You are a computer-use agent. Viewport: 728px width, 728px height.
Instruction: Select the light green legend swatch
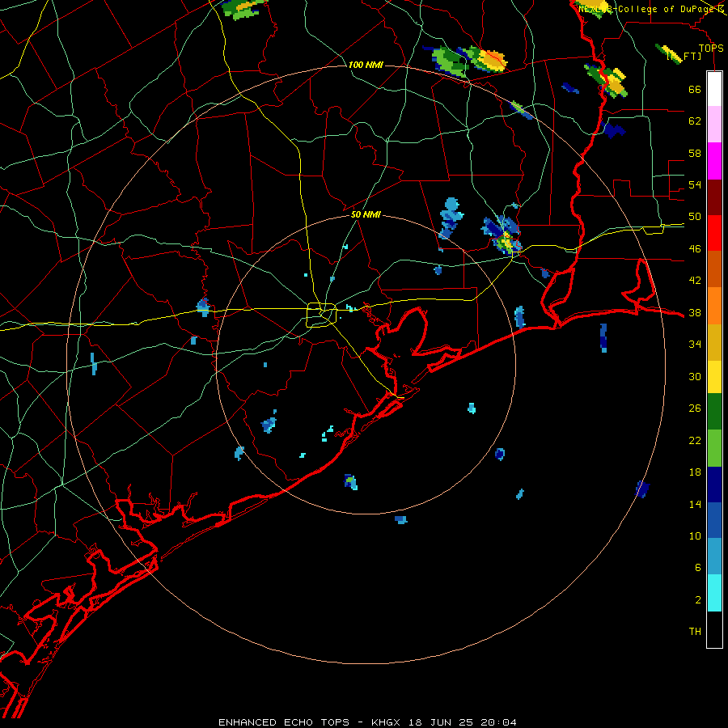click(714, 448)
